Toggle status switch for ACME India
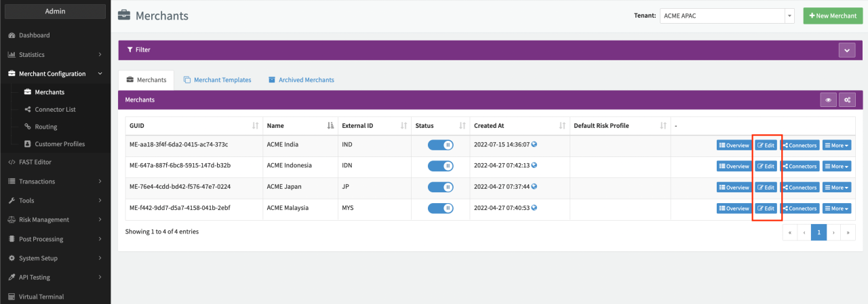Image resolution: width=868 pixels, height=304 pixels. 441,145
